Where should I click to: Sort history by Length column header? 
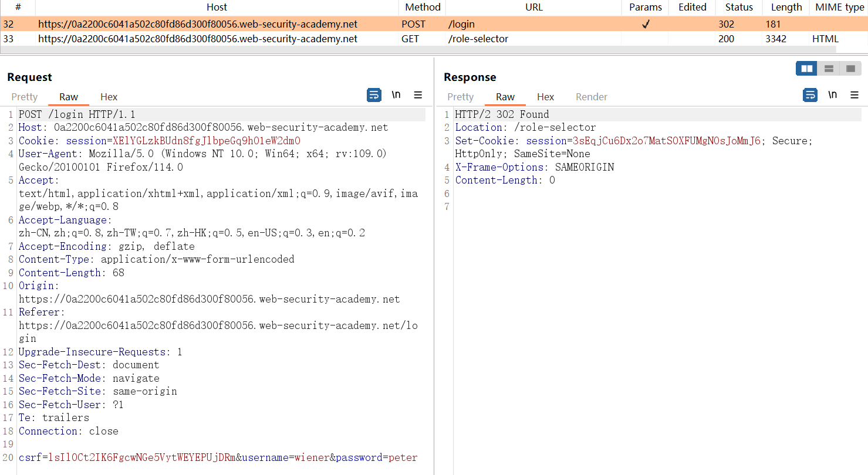[786, 8]
